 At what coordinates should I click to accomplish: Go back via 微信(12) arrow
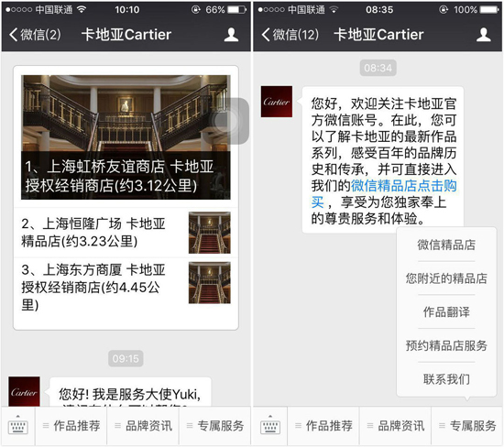290,35
